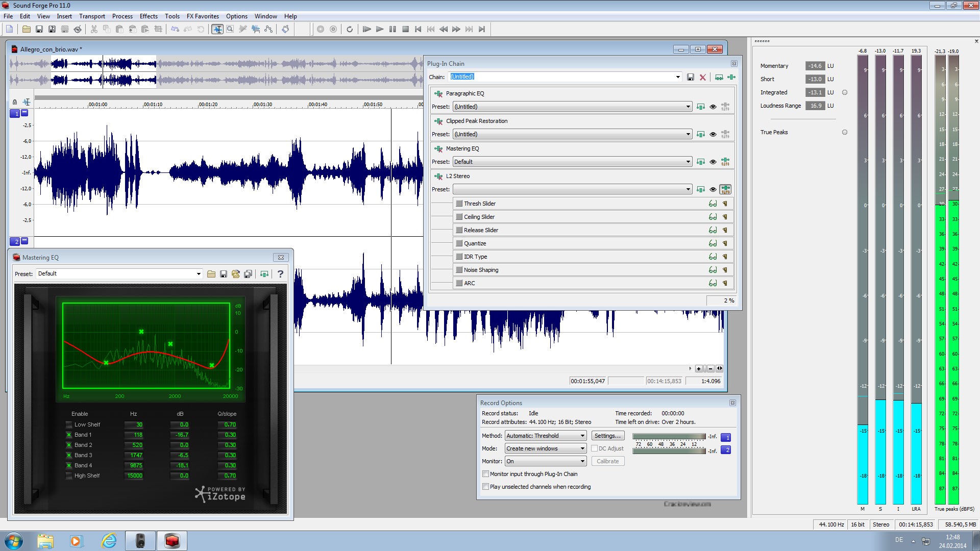This screenshot has height=551, width=980.
Task: Toggle Band 1 enable checkbox in Mastering EQ
Action: point(69,434)
